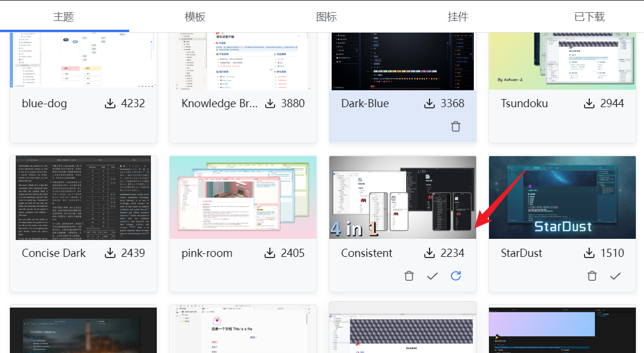Remove StarDust theme with trash icon

592,276
